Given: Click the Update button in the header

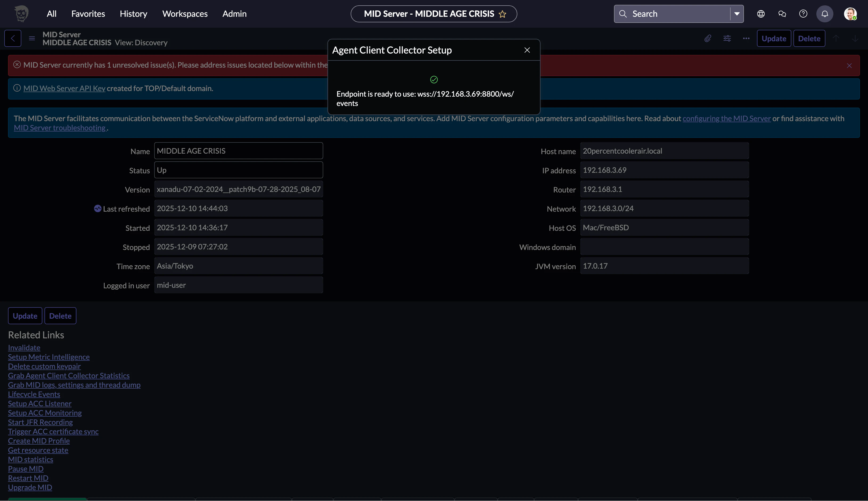Looking at the screenshot, I should click(774, 38).
